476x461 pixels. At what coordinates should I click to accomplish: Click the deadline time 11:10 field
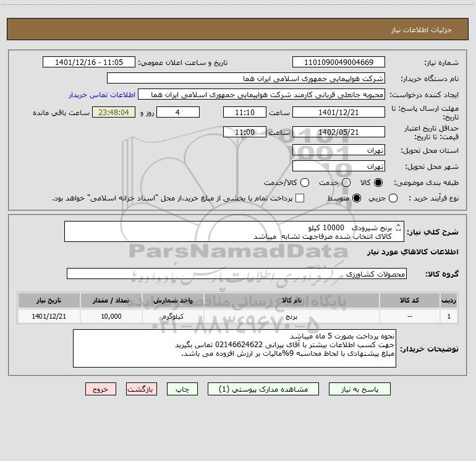[x=245, y=112]
